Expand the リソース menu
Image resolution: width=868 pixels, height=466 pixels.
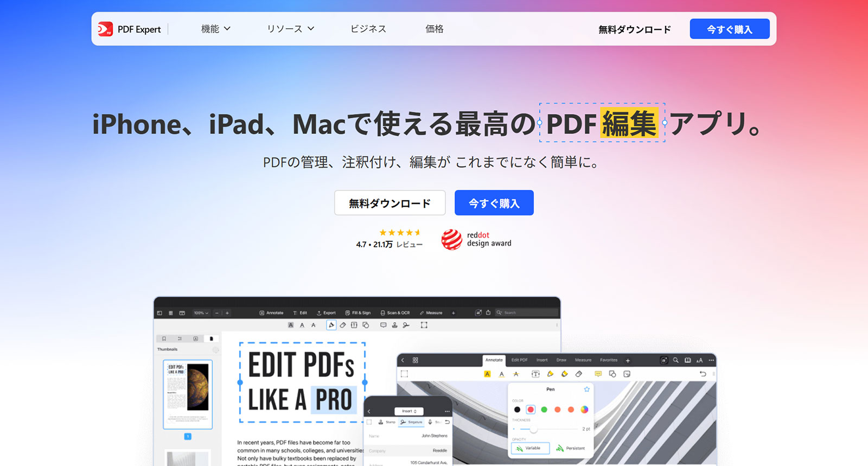[290, 29]
